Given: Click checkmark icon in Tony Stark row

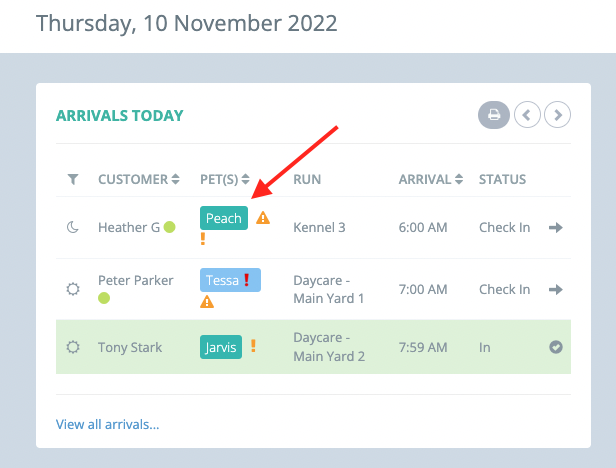Looking at the screenshot, I should (x=556, y=348).
